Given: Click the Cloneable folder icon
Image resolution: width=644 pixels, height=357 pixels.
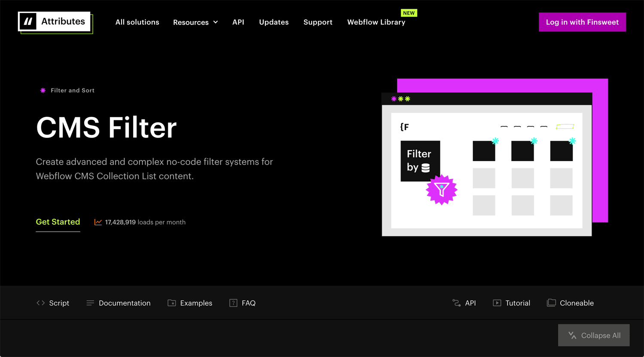Looking at the screenshot, I should click(551, 303).
